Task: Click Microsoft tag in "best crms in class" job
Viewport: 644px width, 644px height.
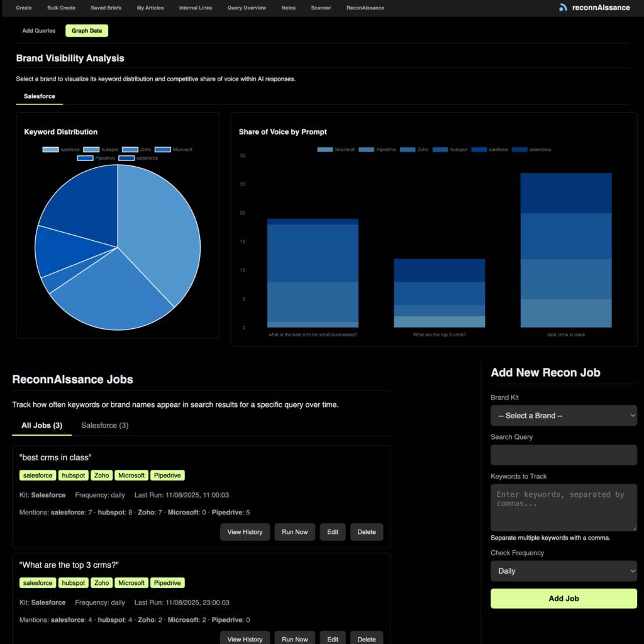Action: (131, 475)
